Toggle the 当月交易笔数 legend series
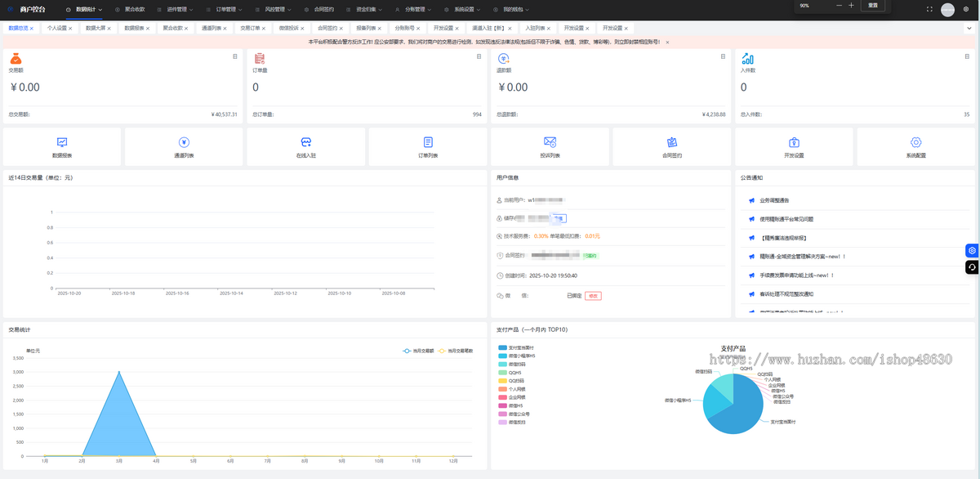 (456, 351)
